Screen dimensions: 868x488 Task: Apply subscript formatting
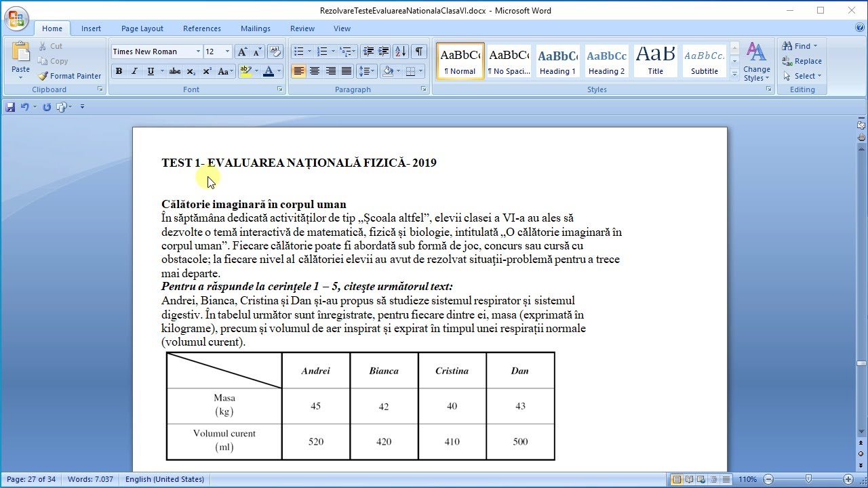tap(191, 71)
